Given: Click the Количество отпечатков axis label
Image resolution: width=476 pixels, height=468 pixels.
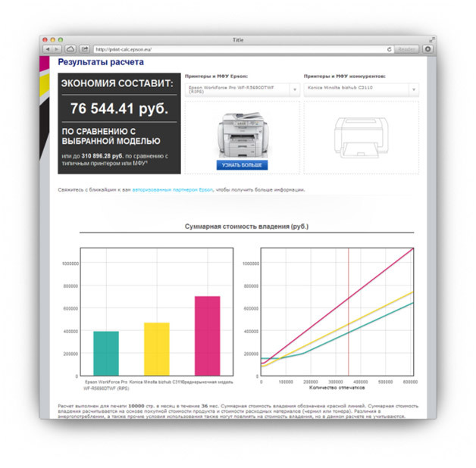Looking at the screenshot, I should tap(337, 388).
